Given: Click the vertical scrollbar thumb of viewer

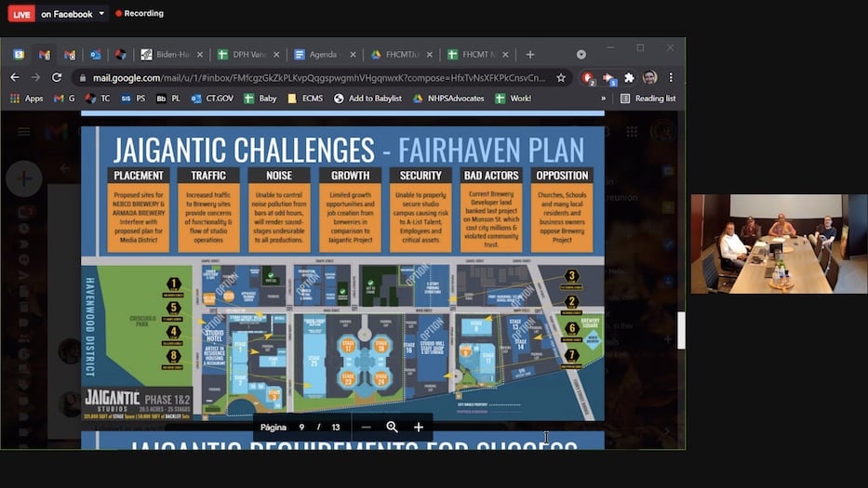Looking at the screenshot, I should pos(681,330).
